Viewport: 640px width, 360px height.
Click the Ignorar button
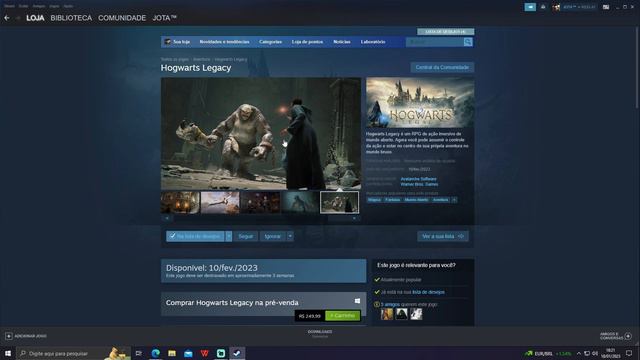point(273,236)
